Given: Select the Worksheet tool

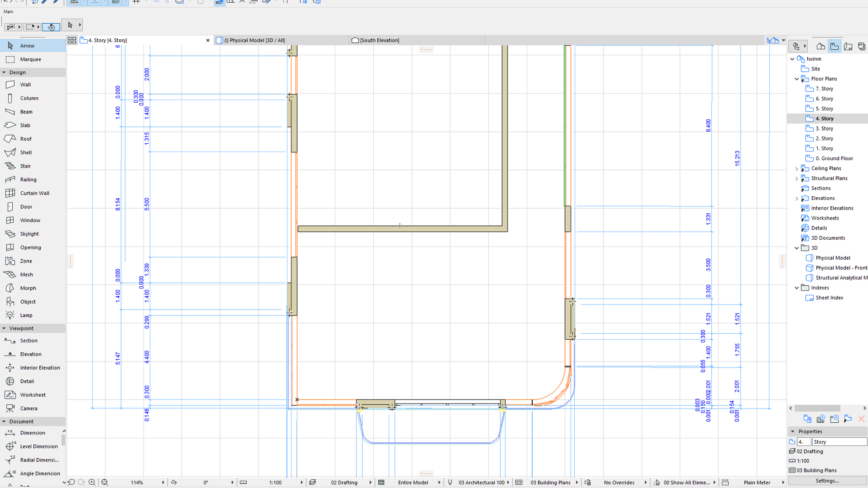Looking at the screenshot, I should coord(33,395).
